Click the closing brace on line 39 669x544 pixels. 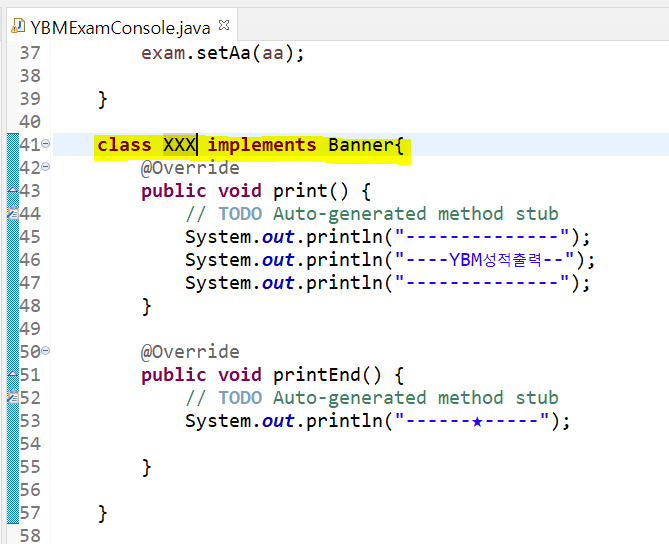tap(102, 99)
